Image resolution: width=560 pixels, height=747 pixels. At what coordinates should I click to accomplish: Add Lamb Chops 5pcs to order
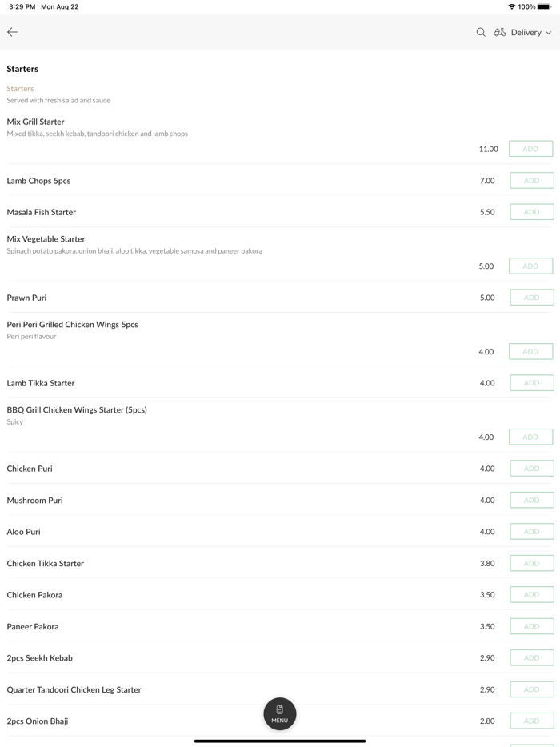pos(531,181)
